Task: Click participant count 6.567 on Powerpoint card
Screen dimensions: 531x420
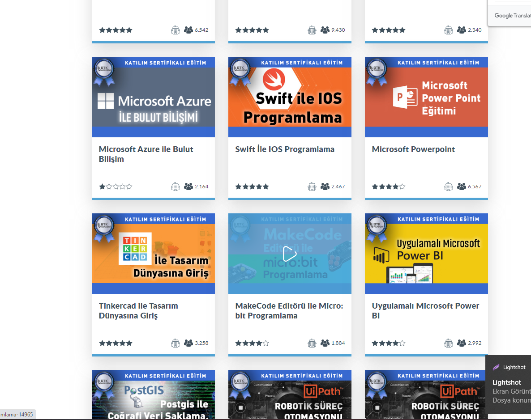Action: 475,187
